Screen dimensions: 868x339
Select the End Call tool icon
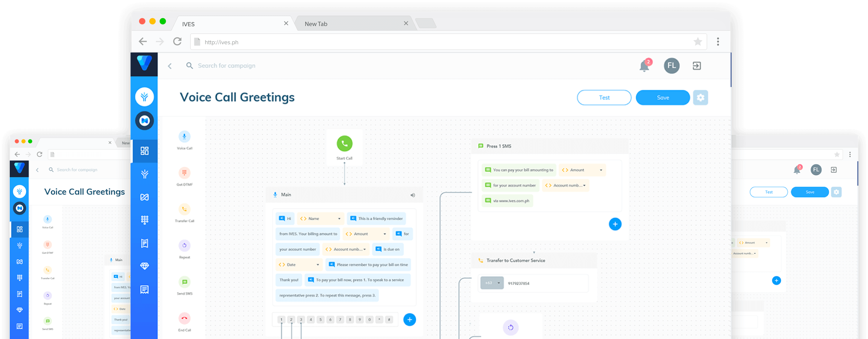[x=184, y=318]
